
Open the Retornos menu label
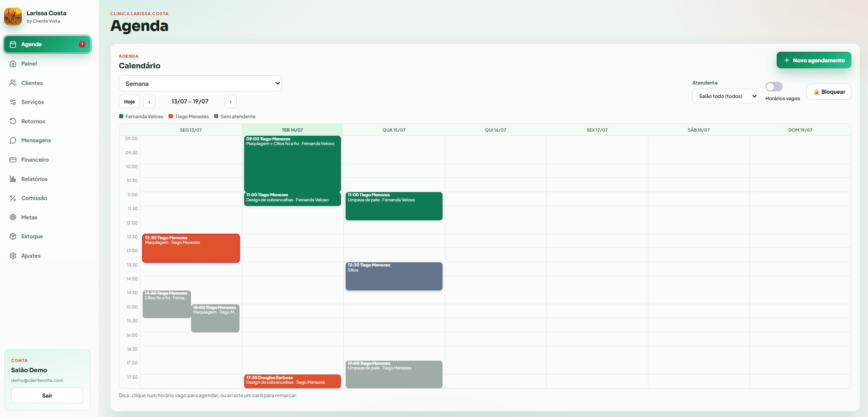pyautogui.click(x=33, y=121)
